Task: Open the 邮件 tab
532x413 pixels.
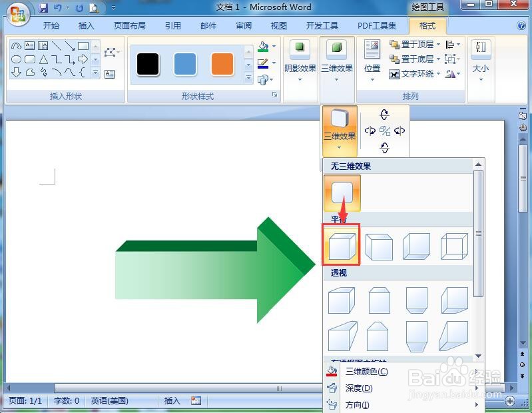Action: [x=208, y=26]
